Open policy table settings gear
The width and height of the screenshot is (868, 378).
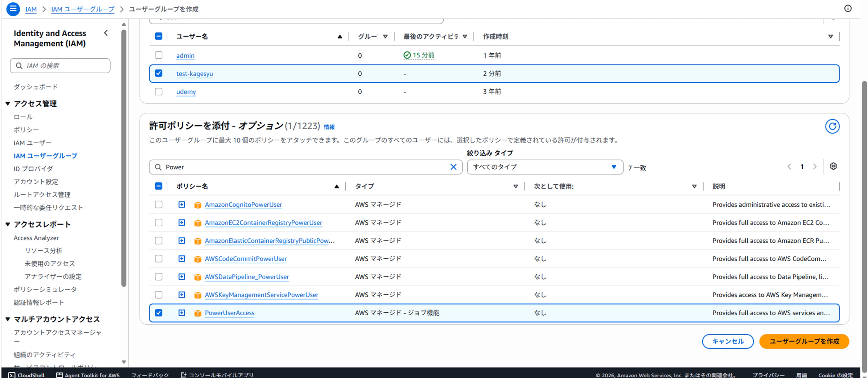click(833, 166)
